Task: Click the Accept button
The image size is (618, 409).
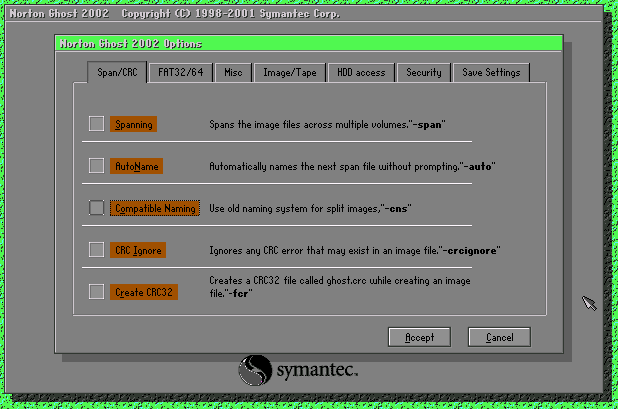Action: (419, 337)
